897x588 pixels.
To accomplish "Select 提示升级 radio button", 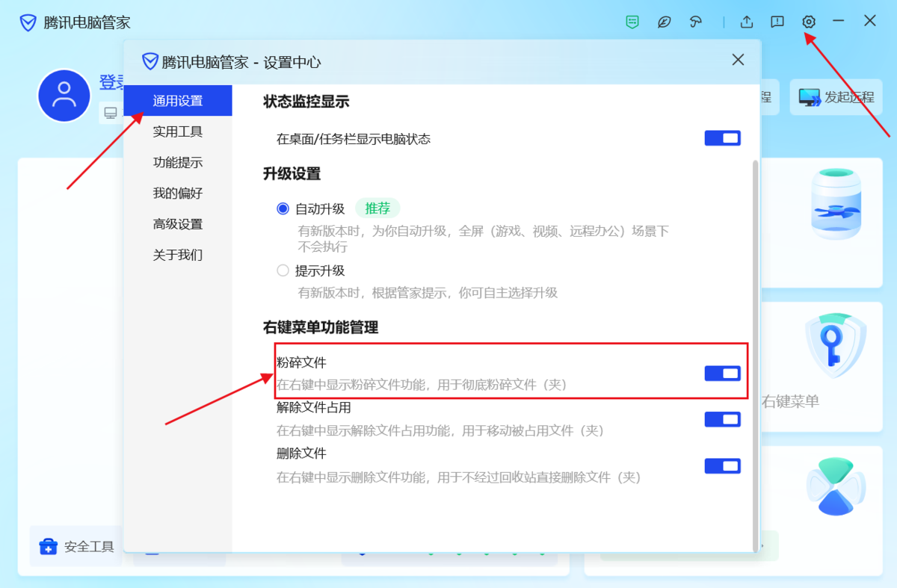I will (283, 270).
